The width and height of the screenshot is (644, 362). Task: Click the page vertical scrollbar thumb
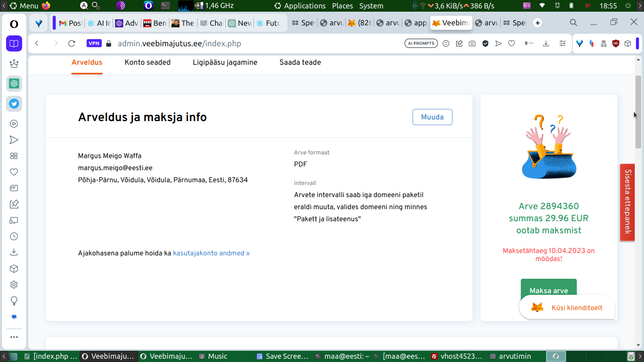[638, 112]
